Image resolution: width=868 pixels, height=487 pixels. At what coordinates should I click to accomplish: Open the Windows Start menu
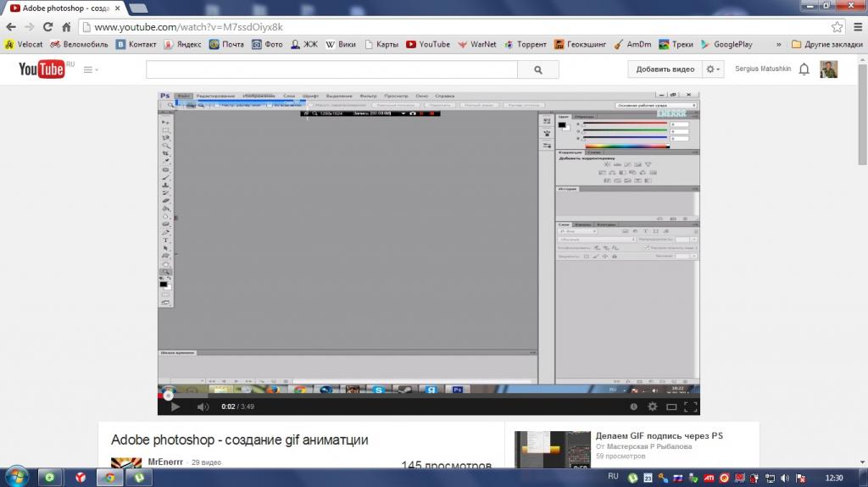(x=17, y=477)
